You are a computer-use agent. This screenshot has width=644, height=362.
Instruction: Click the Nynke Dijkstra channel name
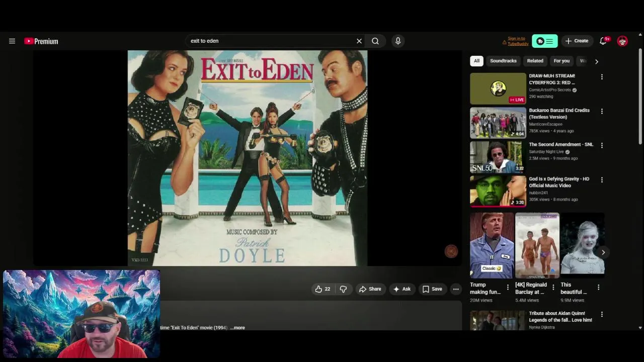coord(542,327)
